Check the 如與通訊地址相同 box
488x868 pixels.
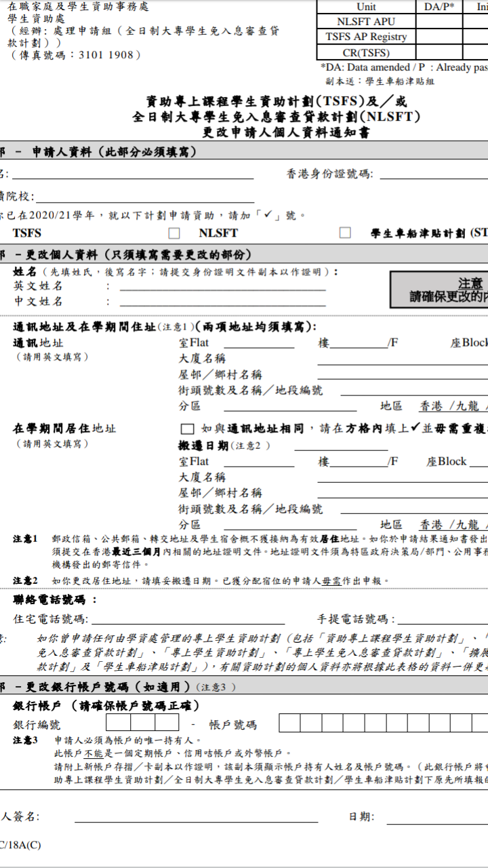187,429
